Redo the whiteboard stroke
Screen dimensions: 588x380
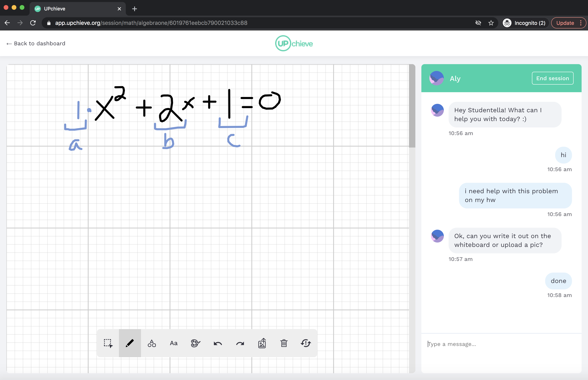click(x=240, y=343)
